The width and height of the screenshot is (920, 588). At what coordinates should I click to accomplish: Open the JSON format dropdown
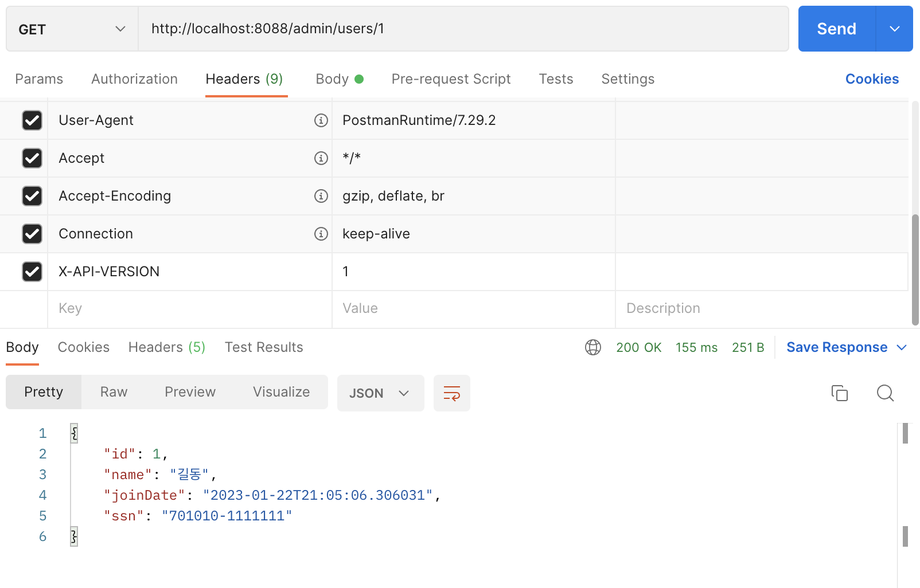tap(381, 393)
